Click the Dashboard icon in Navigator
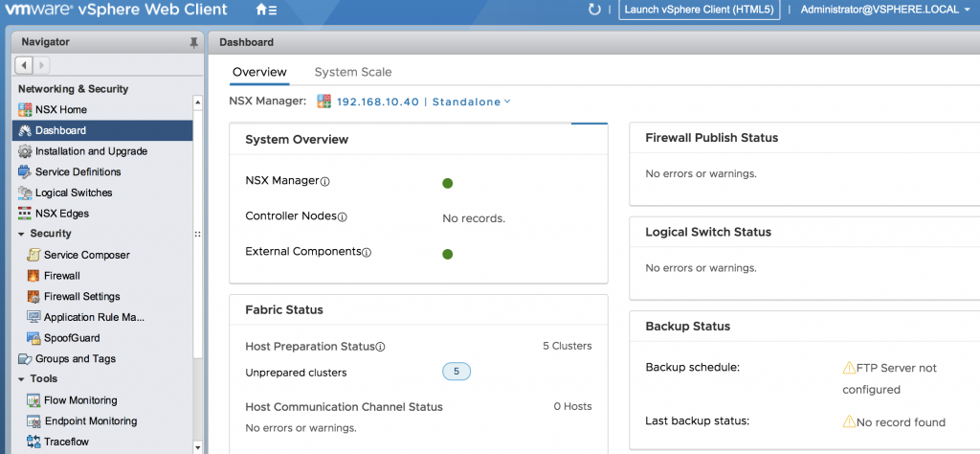This screenshot has height=454, width=980. (x=25, y=130)
